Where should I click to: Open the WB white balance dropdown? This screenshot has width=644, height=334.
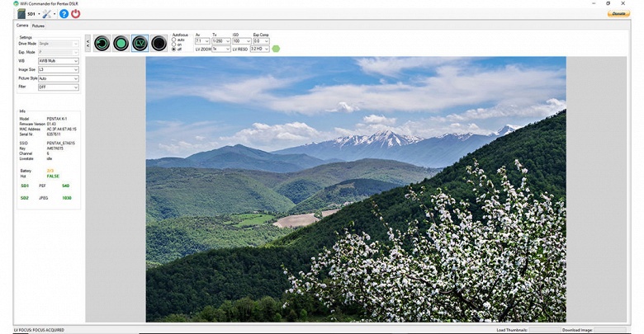59,61
